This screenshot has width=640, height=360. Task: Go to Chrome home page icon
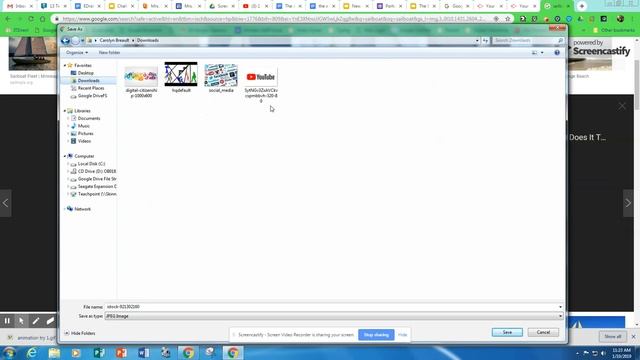[42, 19]
